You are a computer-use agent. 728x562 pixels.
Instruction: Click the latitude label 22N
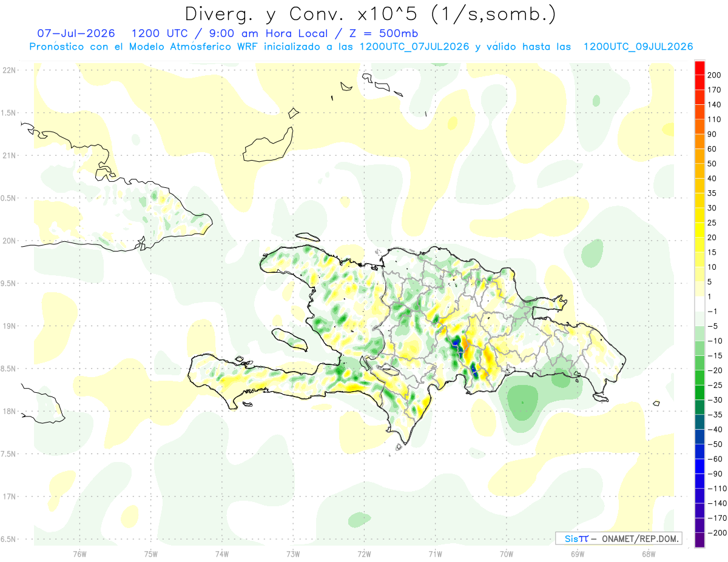point(9,70)
